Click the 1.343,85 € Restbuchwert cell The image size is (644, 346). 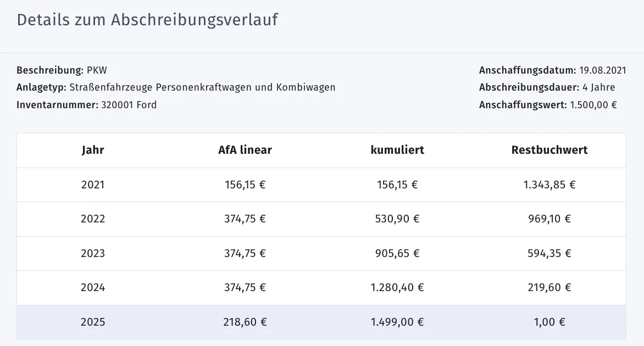pyautogui.click(x=549, y=185)
